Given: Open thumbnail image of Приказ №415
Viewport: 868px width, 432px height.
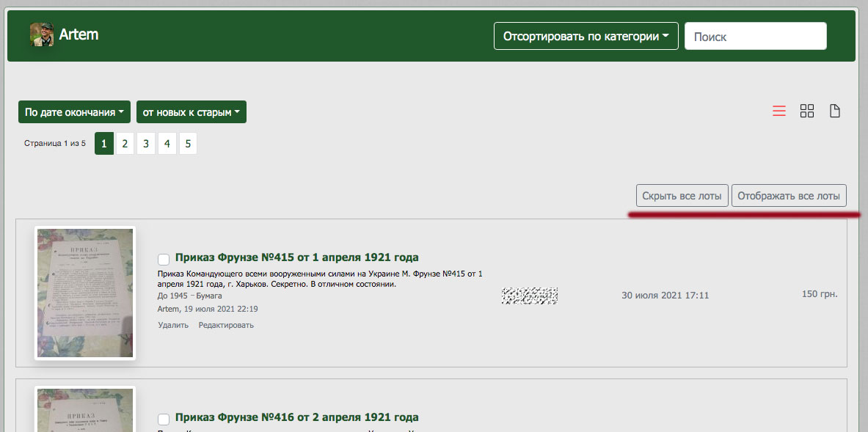Looking at the screenshot, I should (85, 293).
